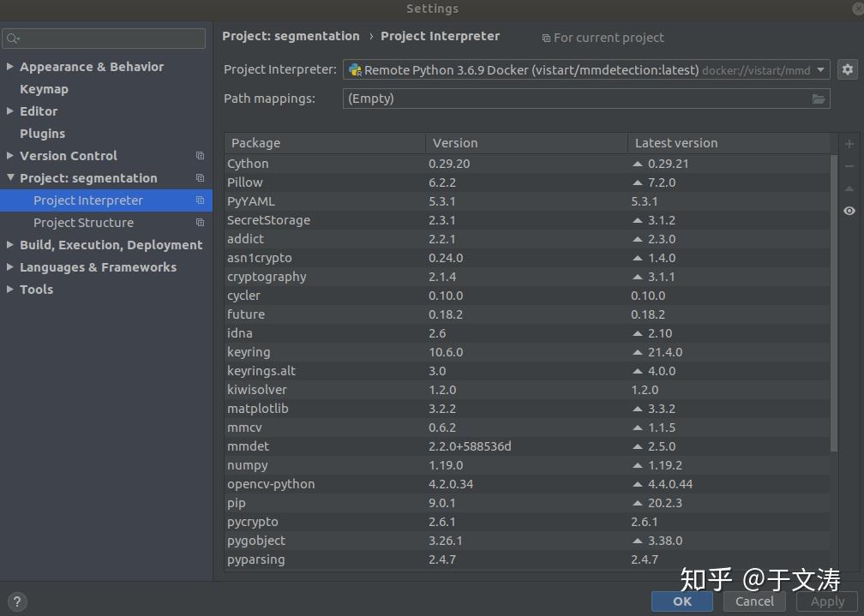
Task: Click the upgrade package triangle icon
Action: pyautogui.click(x=849, y=188)
